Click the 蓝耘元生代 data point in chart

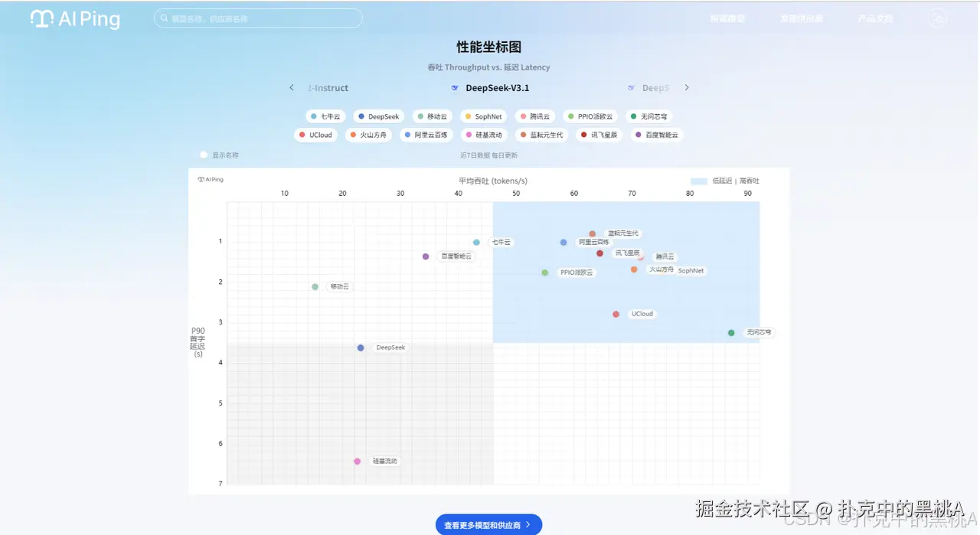click(x=592, y=234)
